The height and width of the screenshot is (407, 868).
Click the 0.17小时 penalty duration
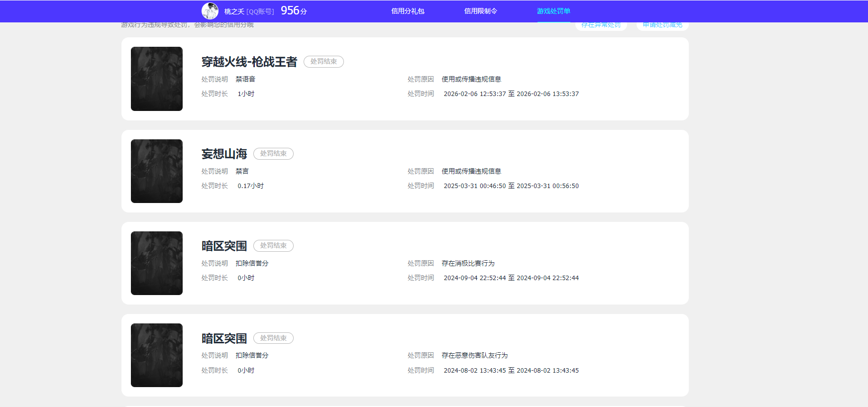[251, 186]
